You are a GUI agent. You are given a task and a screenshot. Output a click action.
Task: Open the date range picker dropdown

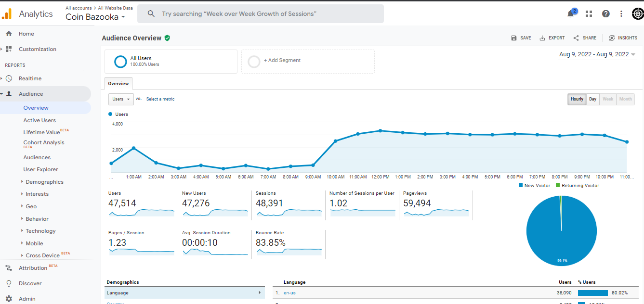(597, 54)
